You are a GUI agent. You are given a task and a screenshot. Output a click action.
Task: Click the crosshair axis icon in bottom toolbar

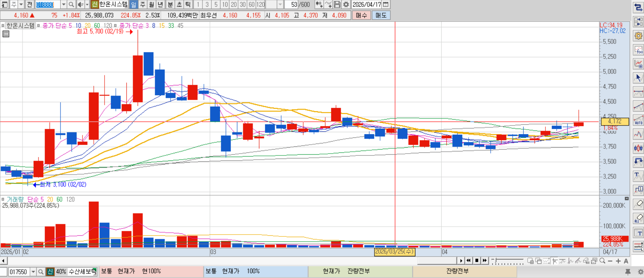point(555,261)
